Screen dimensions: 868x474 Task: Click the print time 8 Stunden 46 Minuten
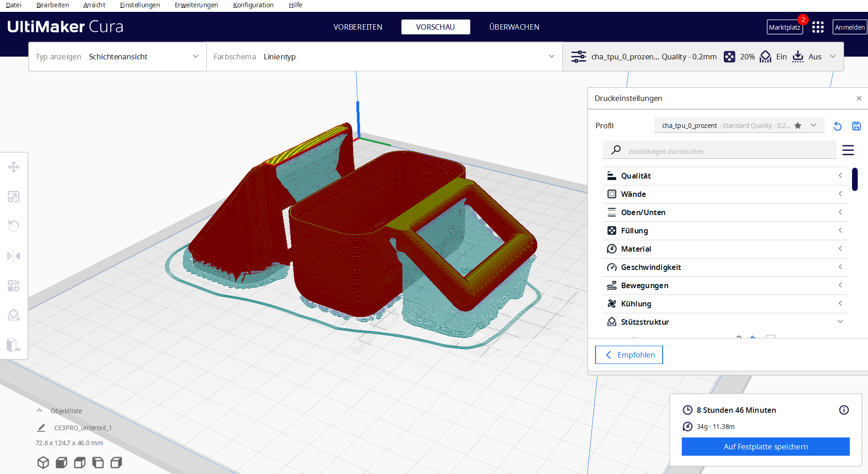(x=736, y=410)
